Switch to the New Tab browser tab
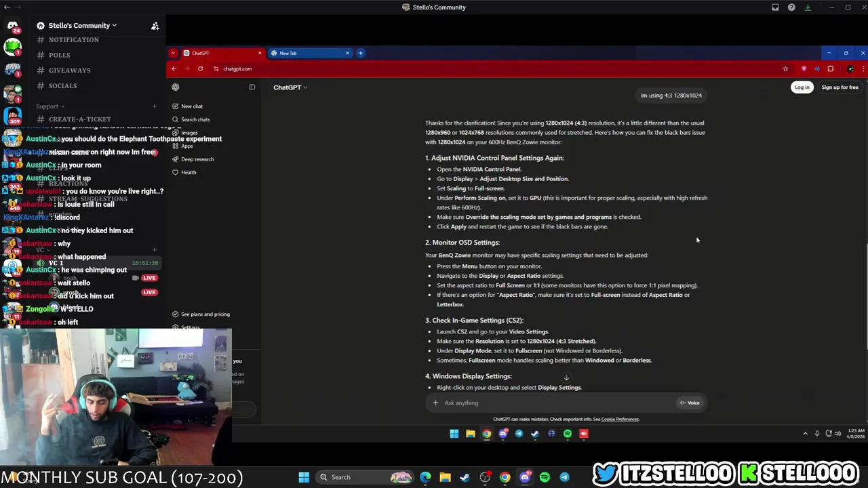 (309, 53)
